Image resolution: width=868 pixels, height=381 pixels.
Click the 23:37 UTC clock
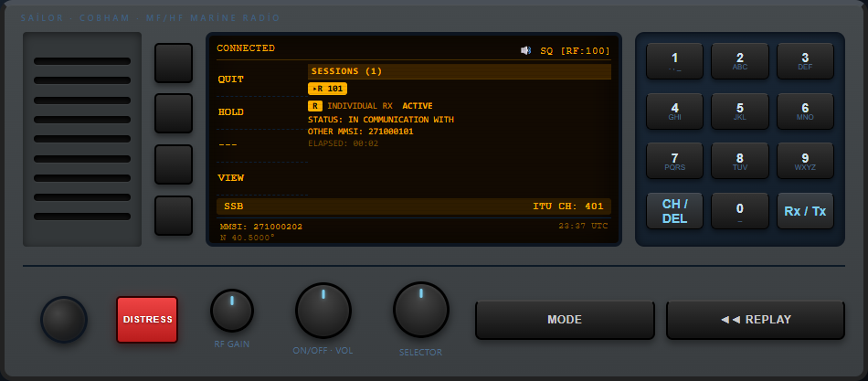tap(583, 226)
